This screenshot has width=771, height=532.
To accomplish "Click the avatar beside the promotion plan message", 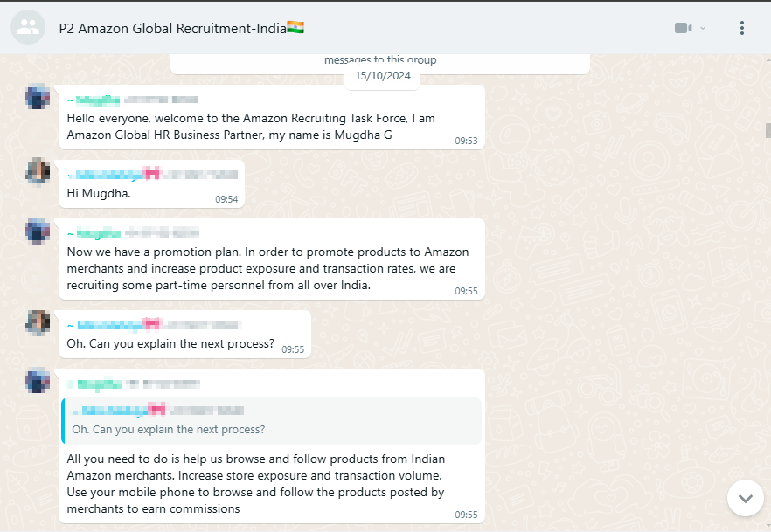I will (x=38, y=231).
